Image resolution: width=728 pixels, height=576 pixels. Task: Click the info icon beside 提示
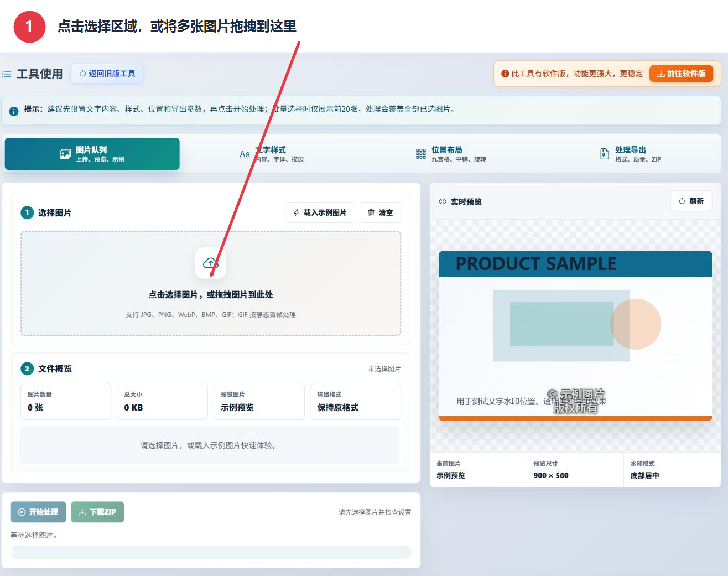[x=14, y=111]
